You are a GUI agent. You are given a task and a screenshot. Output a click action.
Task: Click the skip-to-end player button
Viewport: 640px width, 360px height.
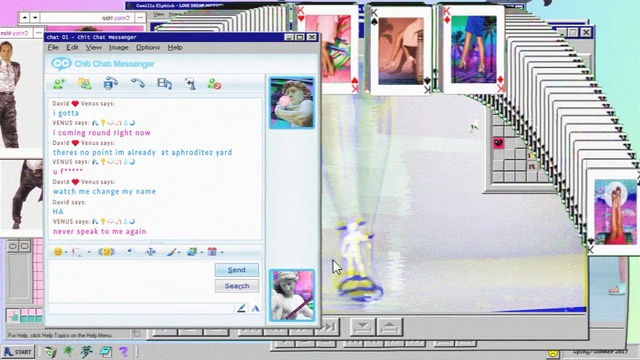click(327, 327)
